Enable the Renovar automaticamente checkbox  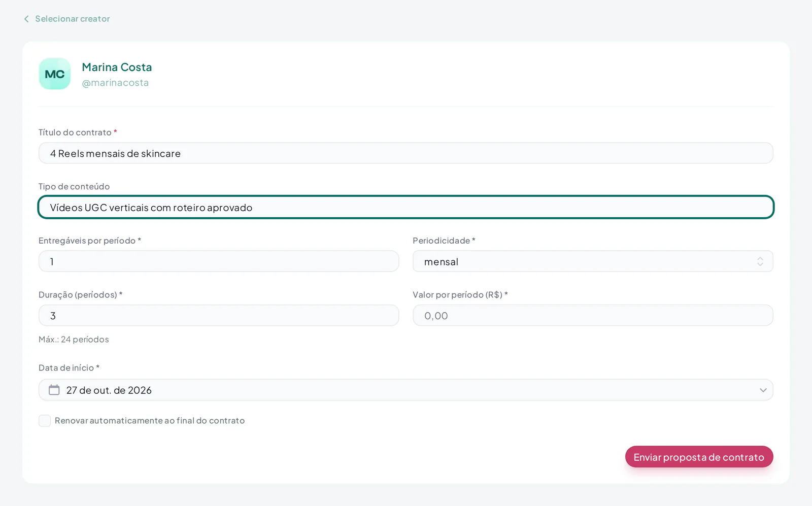pos(45,421)
